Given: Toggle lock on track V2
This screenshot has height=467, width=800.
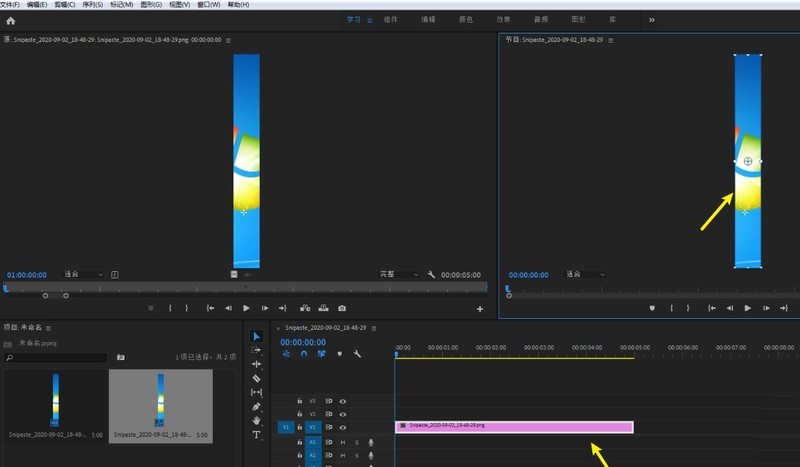Looking at the screenshot, I should tap(299, 414).
